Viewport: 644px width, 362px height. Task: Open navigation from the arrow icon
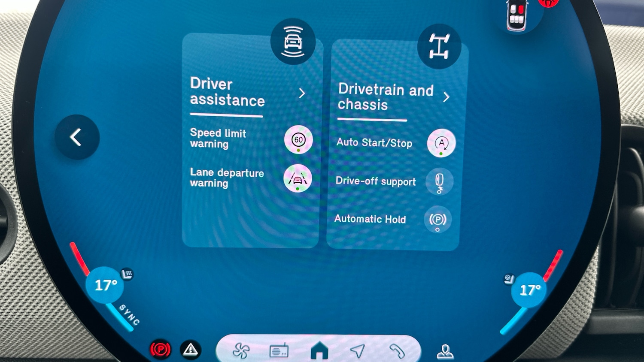coord(357,351)
